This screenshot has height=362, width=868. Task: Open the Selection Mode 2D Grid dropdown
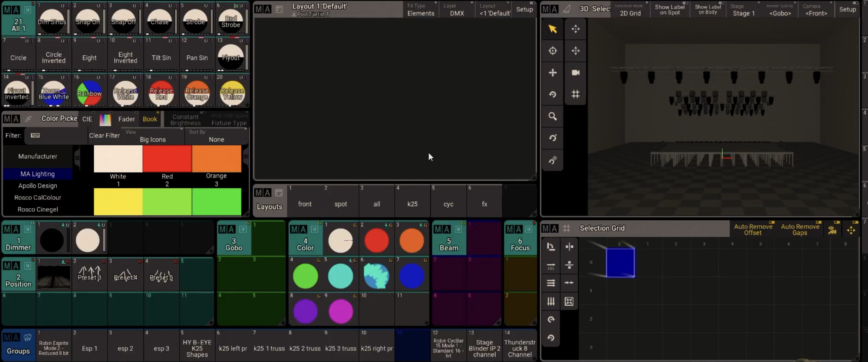click(630, 9)
